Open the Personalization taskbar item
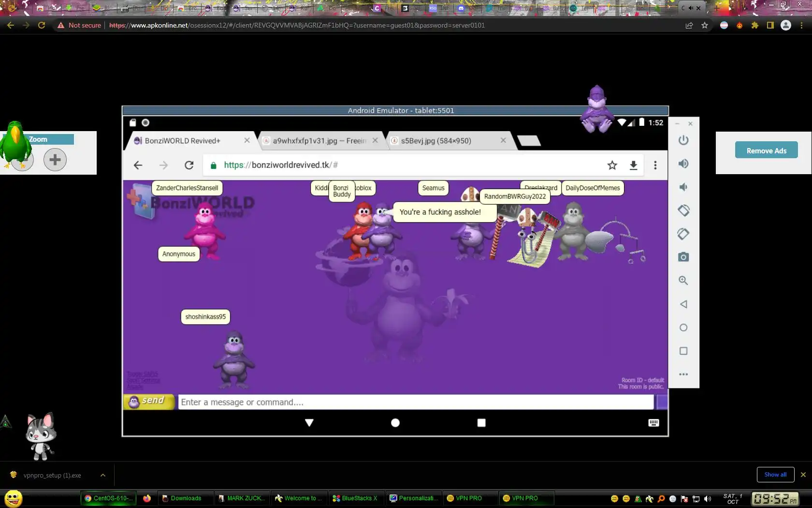Screen dimensions: 812x508 click(x=414, y=498)
